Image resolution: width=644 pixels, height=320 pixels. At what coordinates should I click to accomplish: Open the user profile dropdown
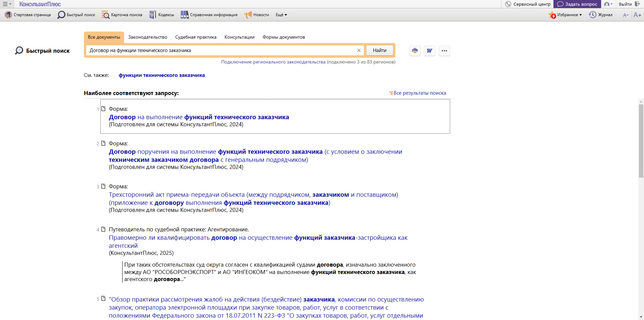point(608,4)
